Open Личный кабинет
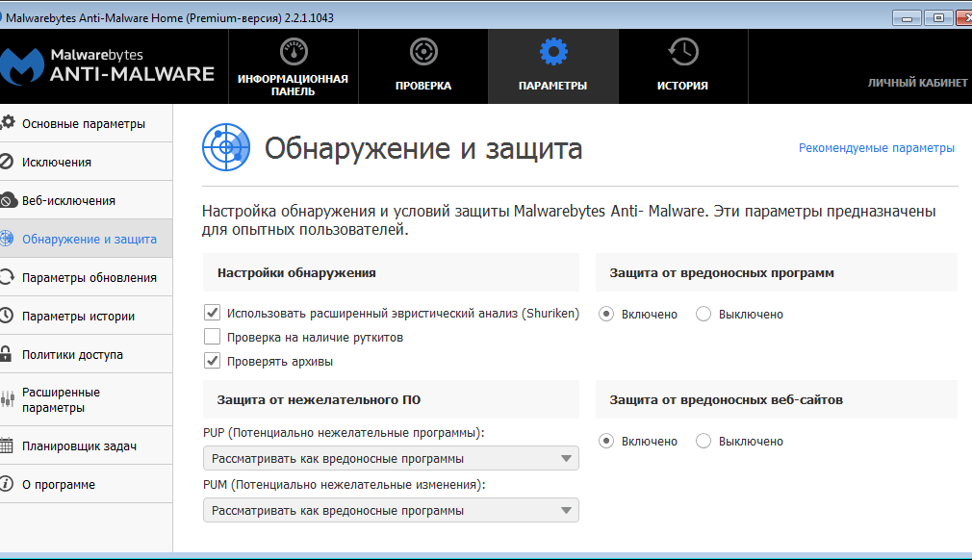 coord(917,83)
